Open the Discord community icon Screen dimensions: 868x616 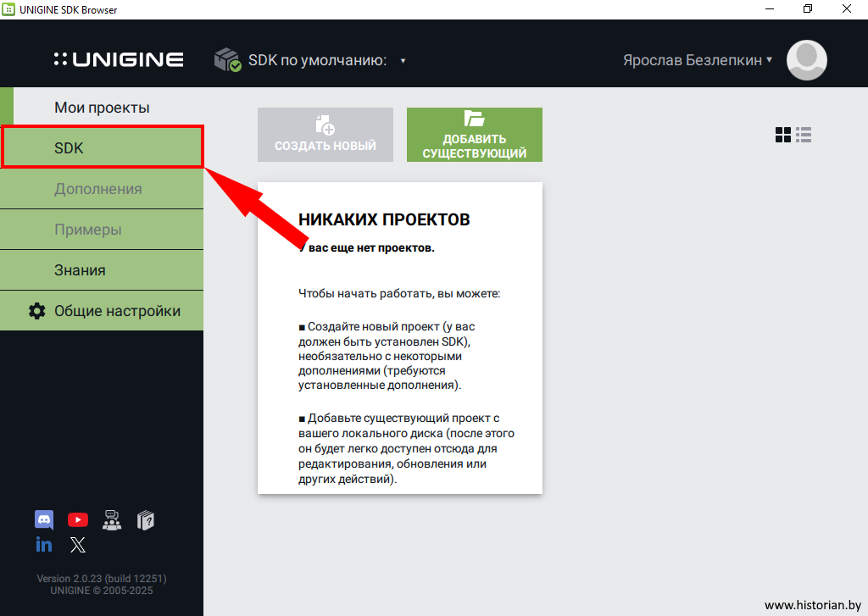pos(44,520)
